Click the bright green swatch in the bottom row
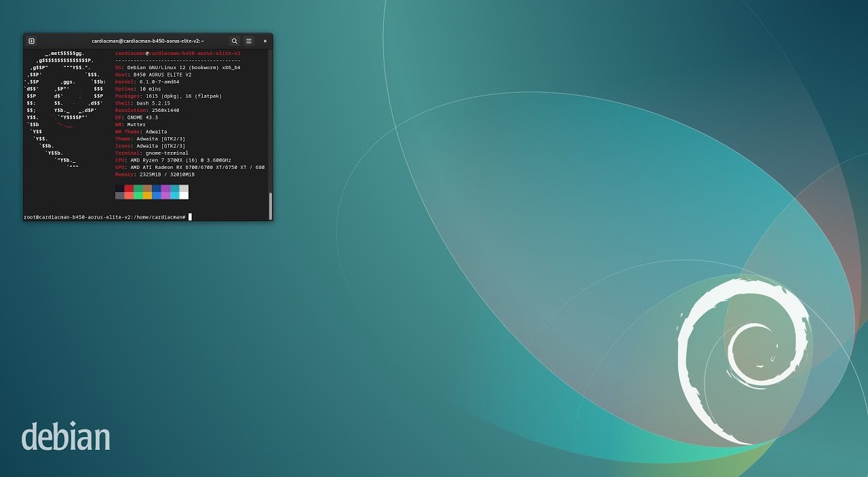The width and height of the screenshot is (868, 477). point(138,195)
